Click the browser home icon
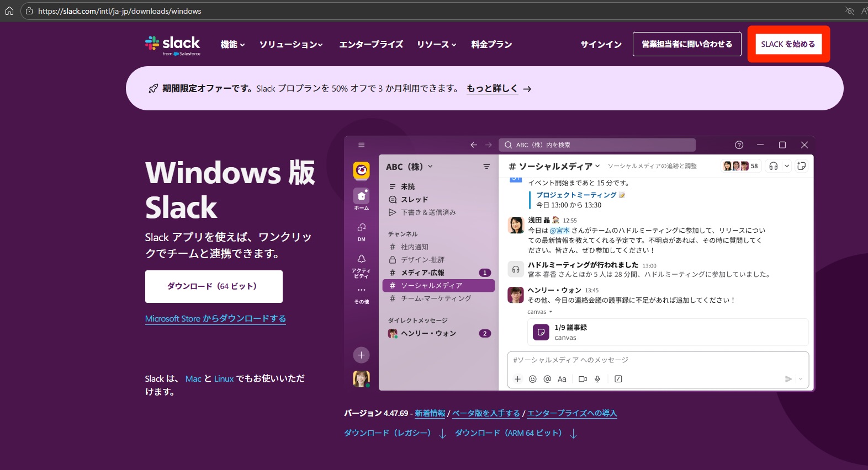This screenshot has height=470, width=868. [9, 11]
